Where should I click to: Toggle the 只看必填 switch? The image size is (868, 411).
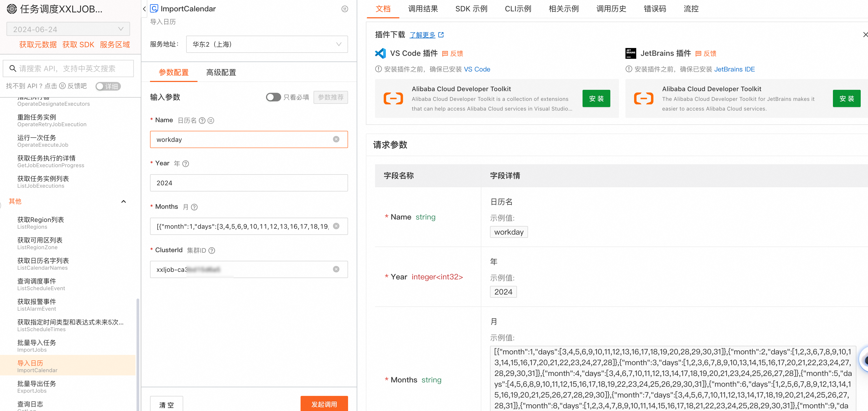[273, 97]
